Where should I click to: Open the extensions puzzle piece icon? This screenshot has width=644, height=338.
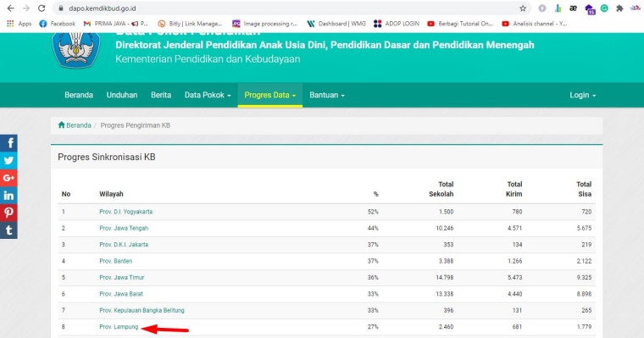point(619,8)
